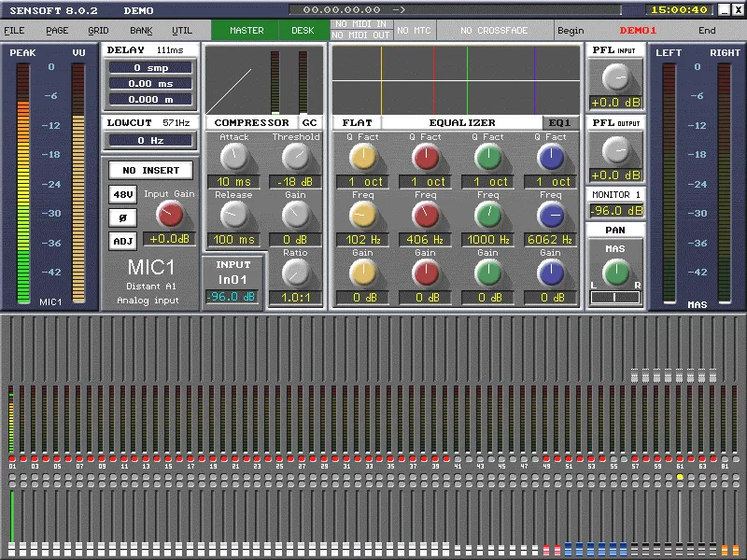The image size is (747, 560).
Task: Click the delay 0 smp field
Action: click(x=150, y=67)
